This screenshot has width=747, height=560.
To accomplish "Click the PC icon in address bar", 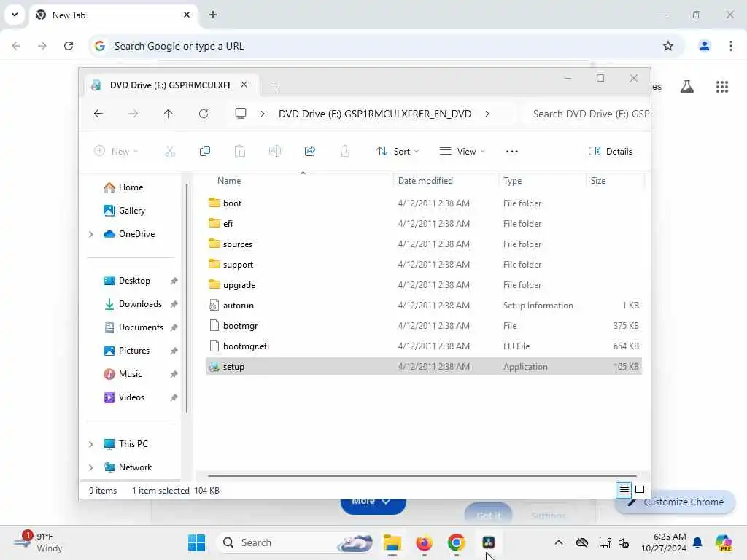I will click(x=241, y=114).
